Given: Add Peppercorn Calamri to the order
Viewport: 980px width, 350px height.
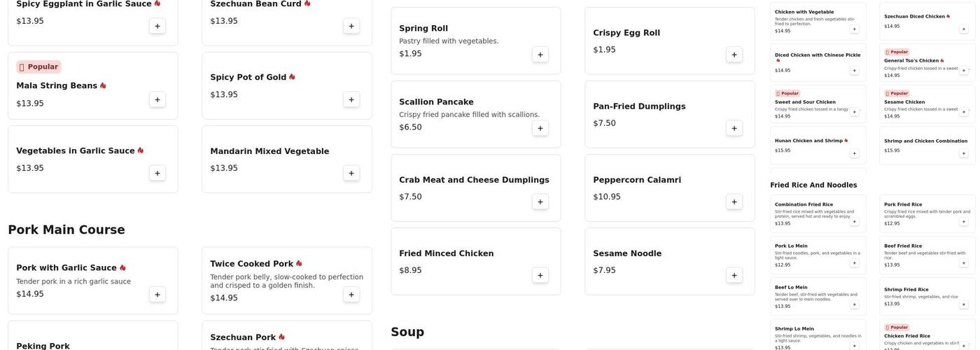Looking at the screenshot, I should (734, 202).
